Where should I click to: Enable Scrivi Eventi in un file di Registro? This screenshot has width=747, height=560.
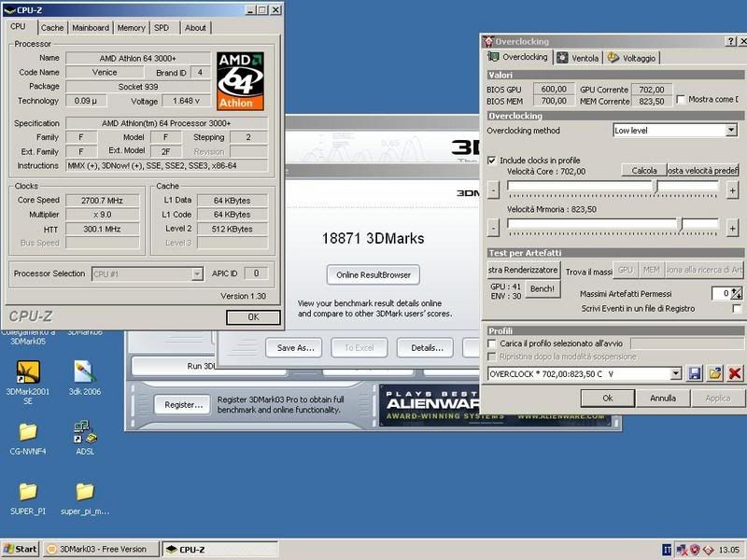(x=737, y=309)
